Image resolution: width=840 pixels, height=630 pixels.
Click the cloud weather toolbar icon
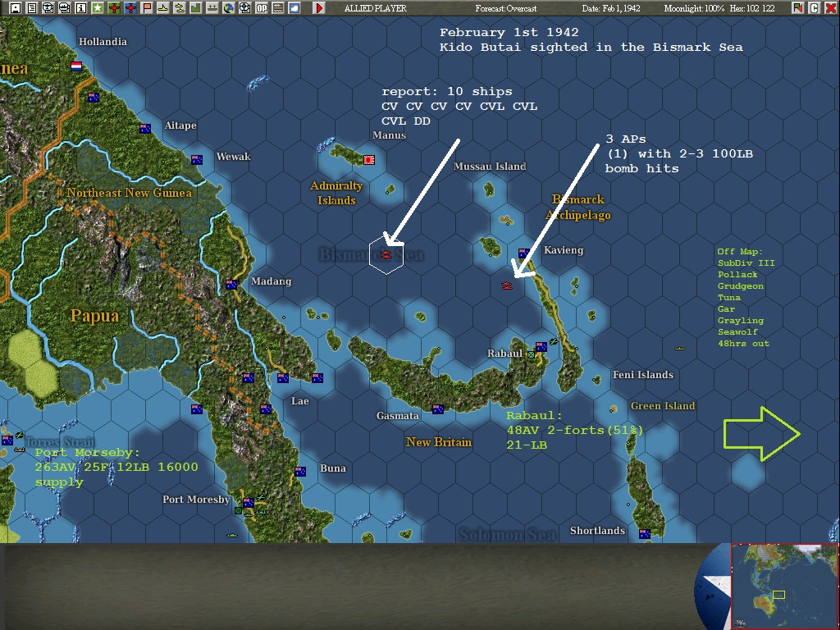click(294, 7)
